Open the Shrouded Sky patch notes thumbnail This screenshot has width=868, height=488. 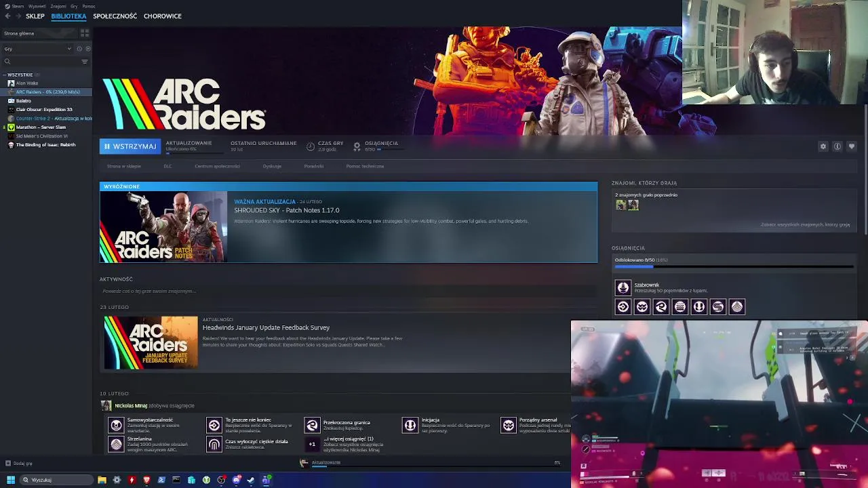[163, 227]
